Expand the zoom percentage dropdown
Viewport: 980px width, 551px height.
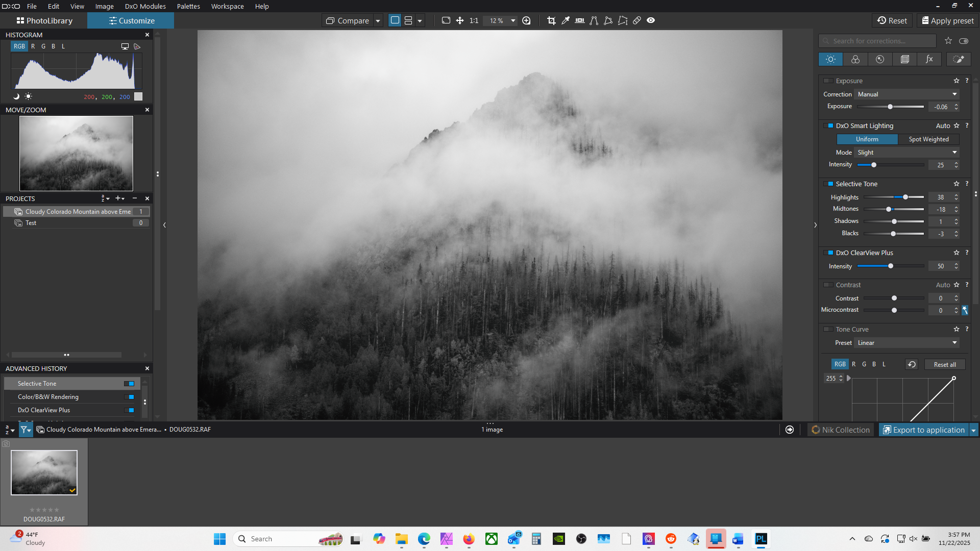click(x=513, y=20)
